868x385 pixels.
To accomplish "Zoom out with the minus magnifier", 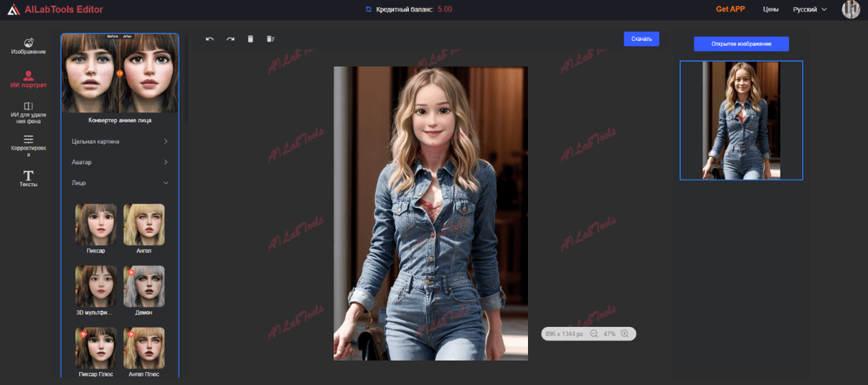I will (594, 334).
